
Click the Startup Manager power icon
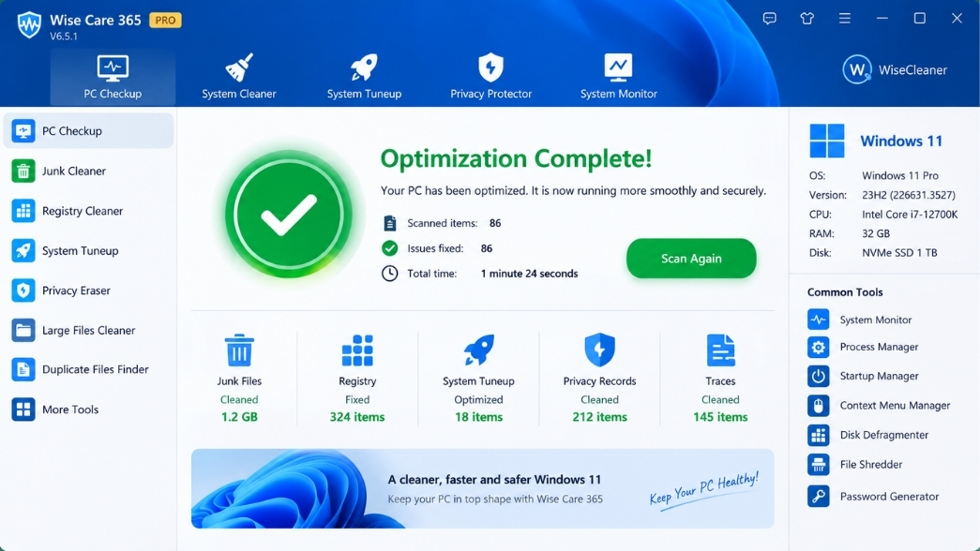click(818, 376)
